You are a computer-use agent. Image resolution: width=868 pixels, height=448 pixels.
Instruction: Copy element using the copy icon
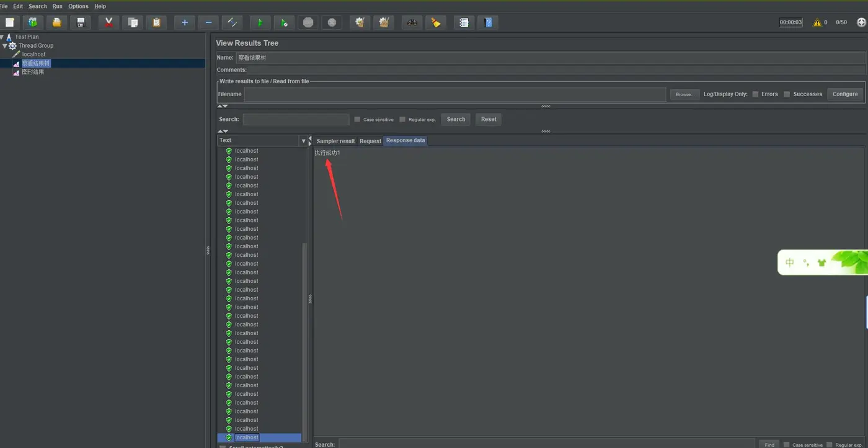tap(132, 22)
